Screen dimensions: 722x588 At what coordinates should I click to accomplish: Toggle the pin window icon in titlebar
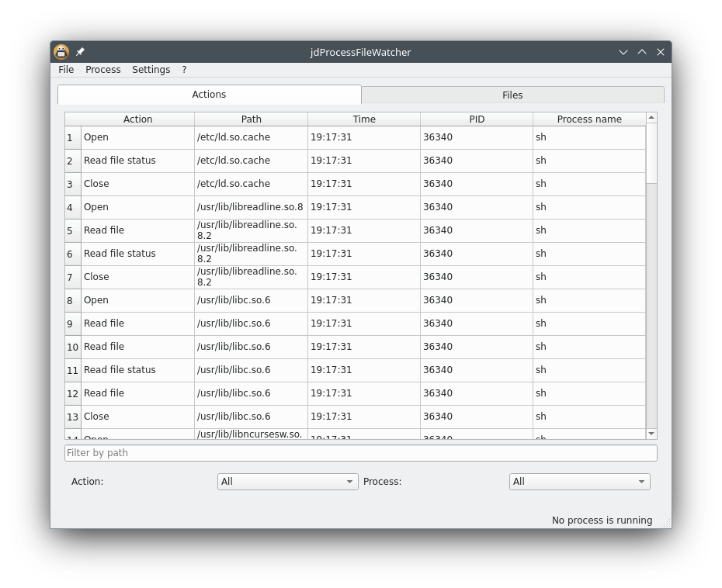pyautogui.click(x=80, y=52)
